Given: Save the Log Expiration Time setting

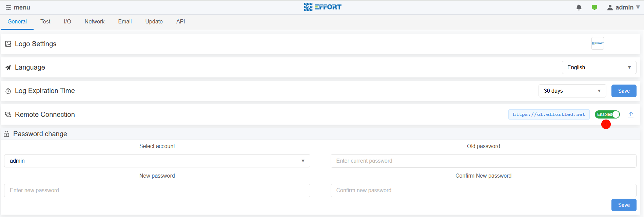Looking at the screenshot, I should tap(624, 91).
